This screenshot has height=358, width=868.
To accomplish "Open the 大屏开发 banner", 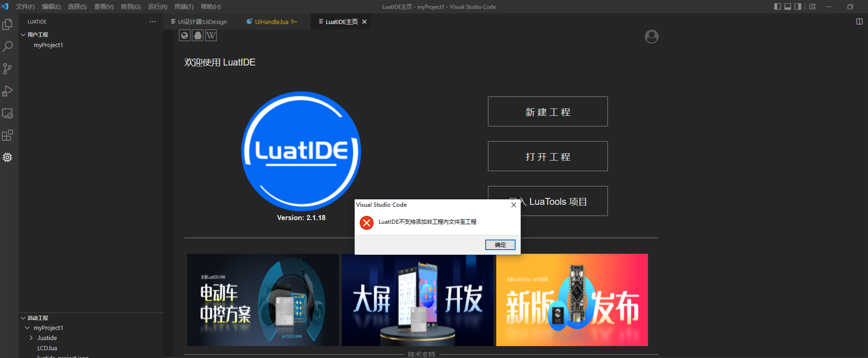I will (x=418, y=300).
